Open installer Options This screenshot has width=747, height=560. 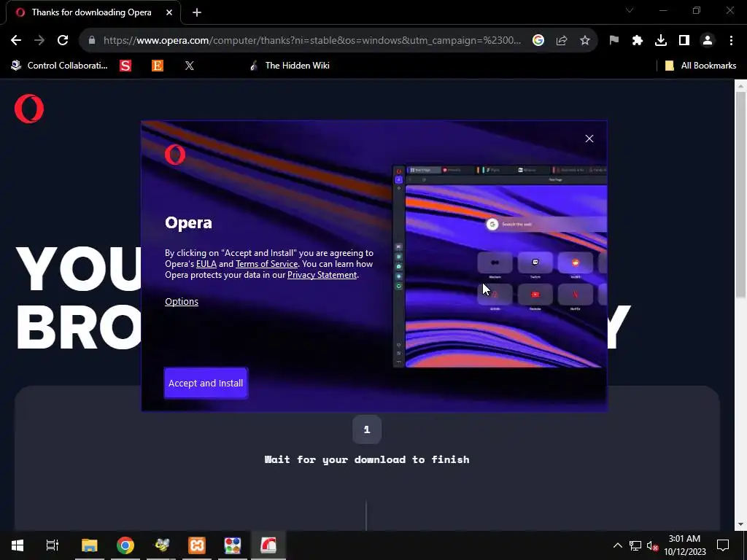click(x=182, y=301)
